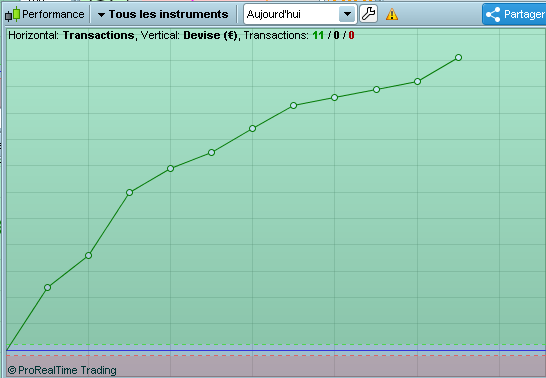This screenshot has height=378, width=546.
Task: Select the last data point on the curve
Action: [x=458, y=57]
